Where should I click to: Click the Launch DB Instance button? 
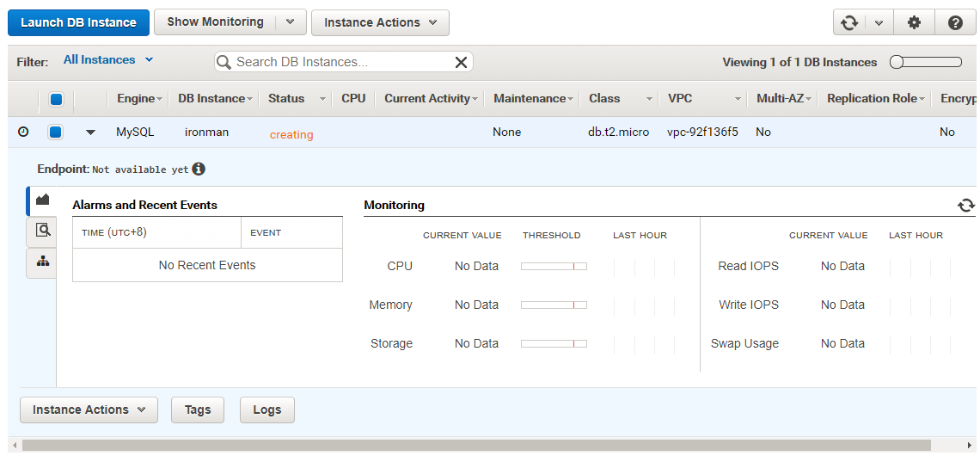[78, 23]
